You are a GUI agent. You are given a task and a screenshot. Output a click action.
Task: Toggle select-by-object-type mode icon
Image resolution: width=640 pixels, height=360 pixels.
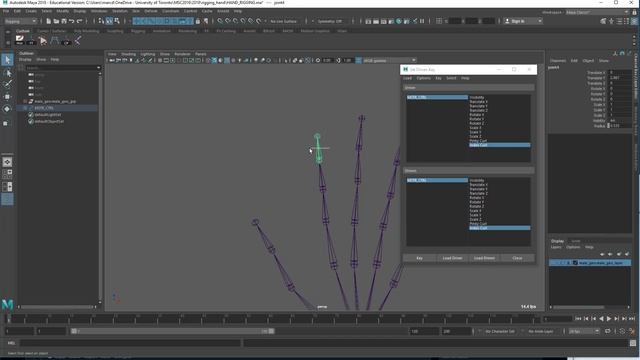(x=109, y=21)
